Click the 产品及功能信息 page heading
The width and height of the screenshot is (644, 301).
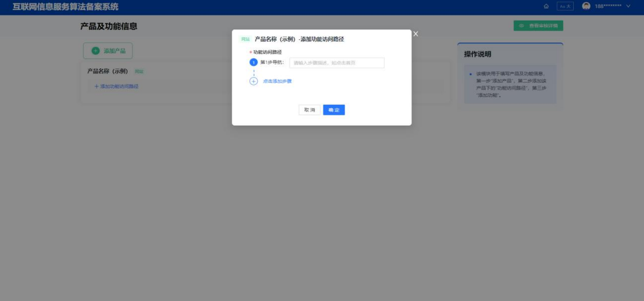coord(109,26)
